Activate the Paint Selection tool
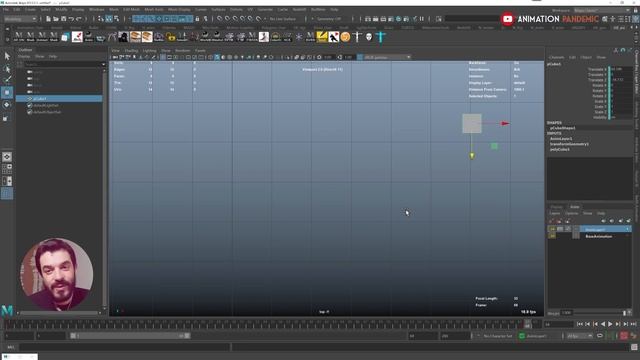Screen dimensions: 640x360 (x=7, y=80)
